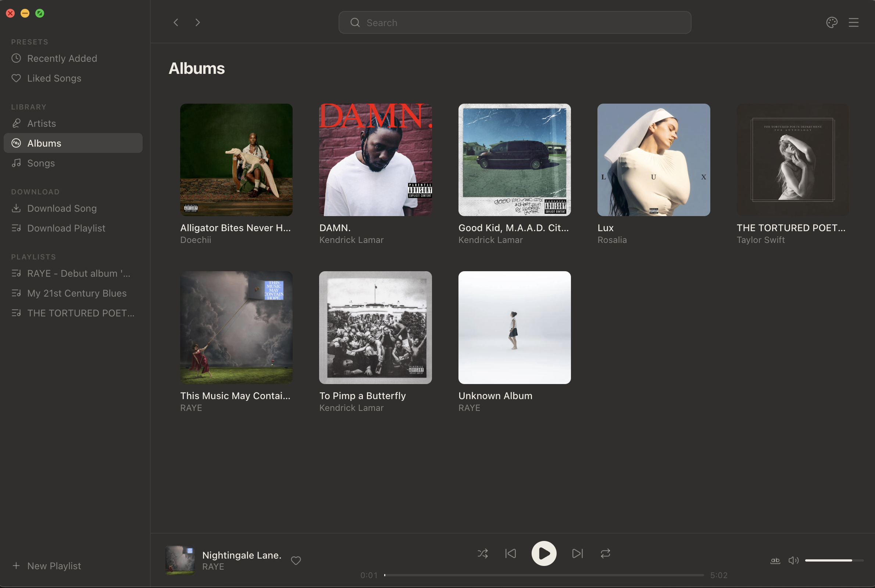
Task: Click the 'To Pimp a Butterfly' title text
Action: click(362, 396)
